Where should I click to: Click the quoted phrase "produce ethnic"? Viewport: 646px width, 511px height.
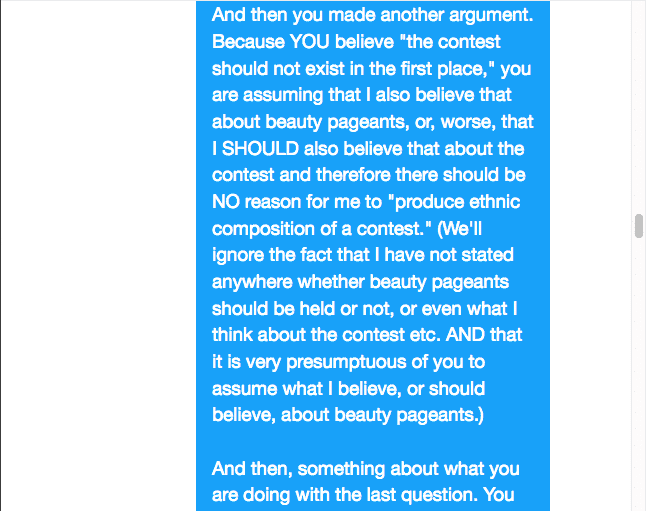point(454,202)
